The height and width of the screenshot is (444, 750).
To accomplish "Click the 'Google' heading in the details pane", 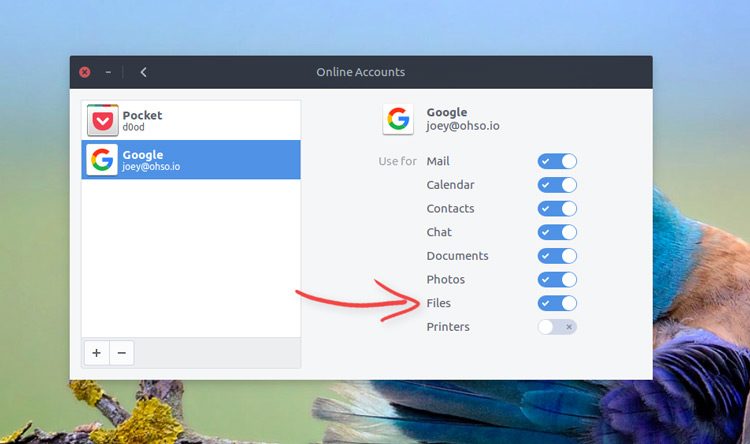I will pyautogui.click(x=447, y=112).
